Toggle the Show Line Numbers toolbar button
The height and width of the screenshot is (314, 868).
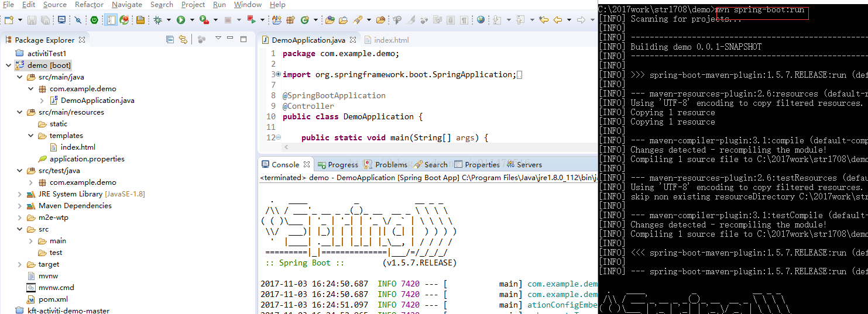[x=110, y=20]
